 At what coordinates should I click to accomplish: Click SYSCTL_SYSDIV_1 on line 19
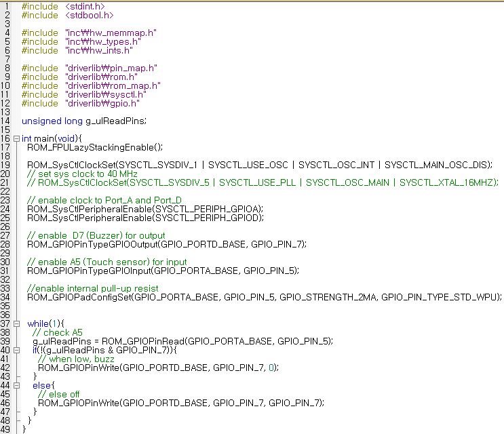click(x=158, y=165)
